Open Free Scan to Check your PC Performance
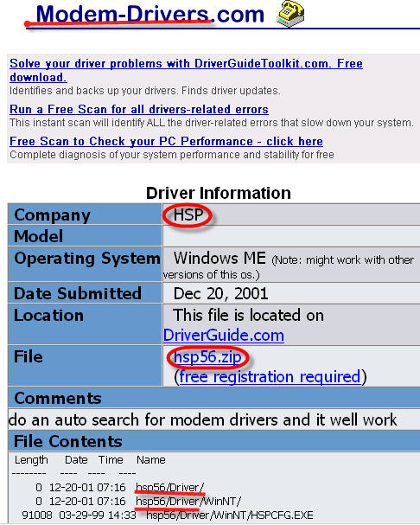The height and width of the screenshot is (525, 420). point(166,142)
